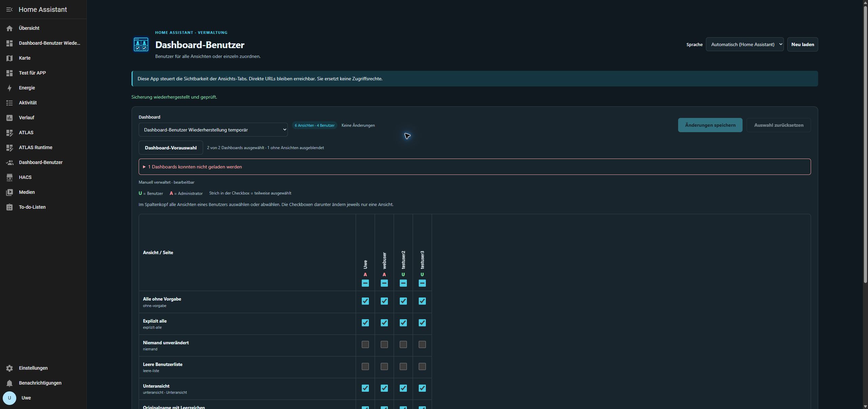Check Leere Benutzerliste for webuser
The height and width of the screenshot is (409, 868).
pos(384,366)
